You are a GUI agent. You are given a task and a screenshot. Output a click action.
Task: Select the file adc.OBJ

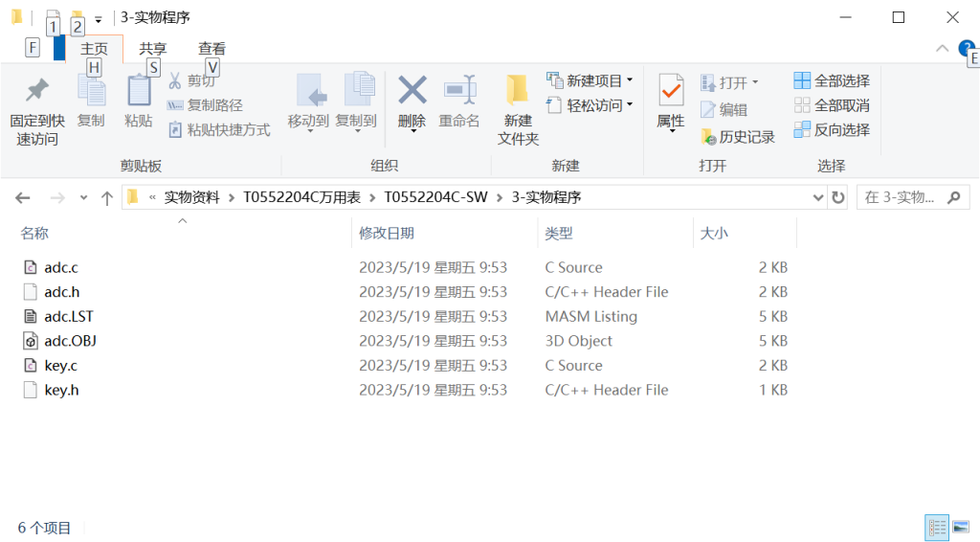point(70,341)
